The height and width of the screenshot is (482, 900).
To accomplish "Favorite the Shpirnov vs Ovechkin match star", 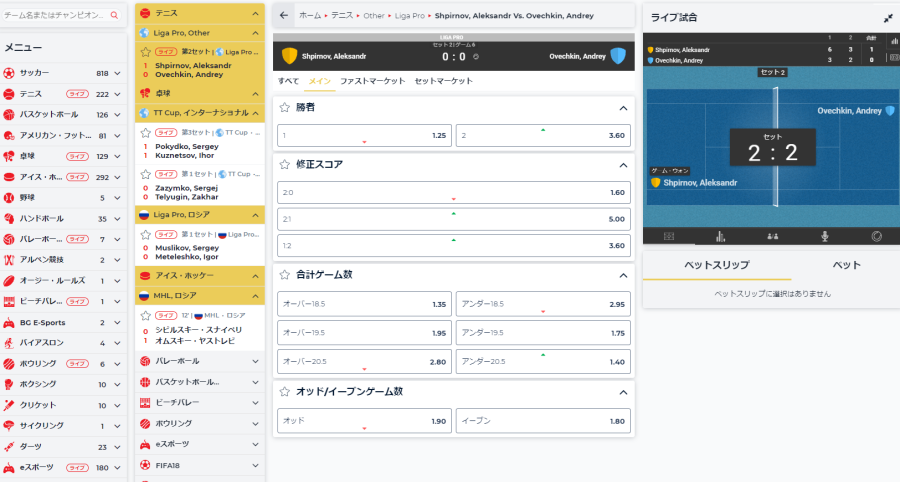I will pyautogui.click(x=146, y=52).
